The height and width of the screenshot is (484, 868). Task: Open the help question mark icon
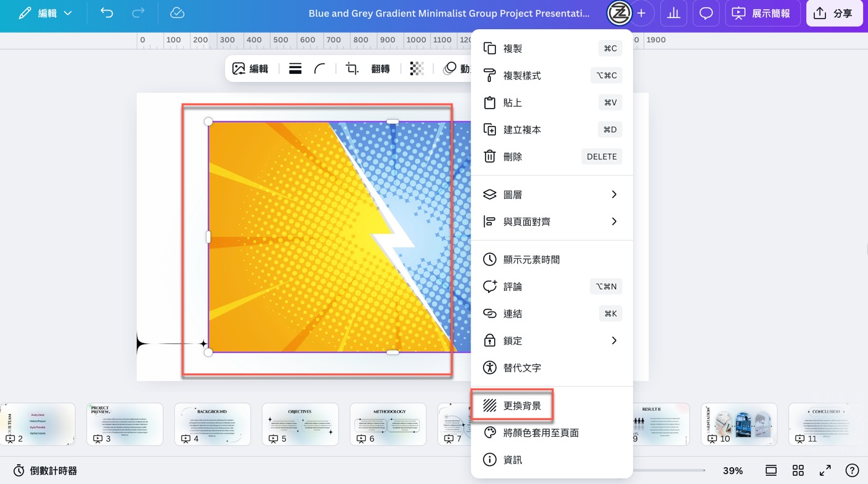(x=852, y=470)
